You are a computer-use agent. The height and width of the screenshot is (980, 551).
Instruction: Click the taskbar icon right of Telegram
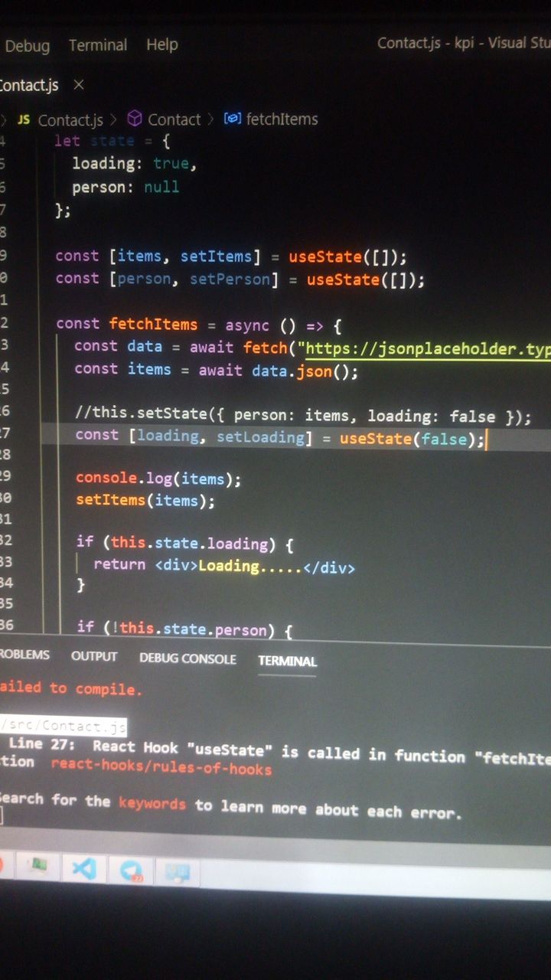pyautogui.click(x=178, y=872)
